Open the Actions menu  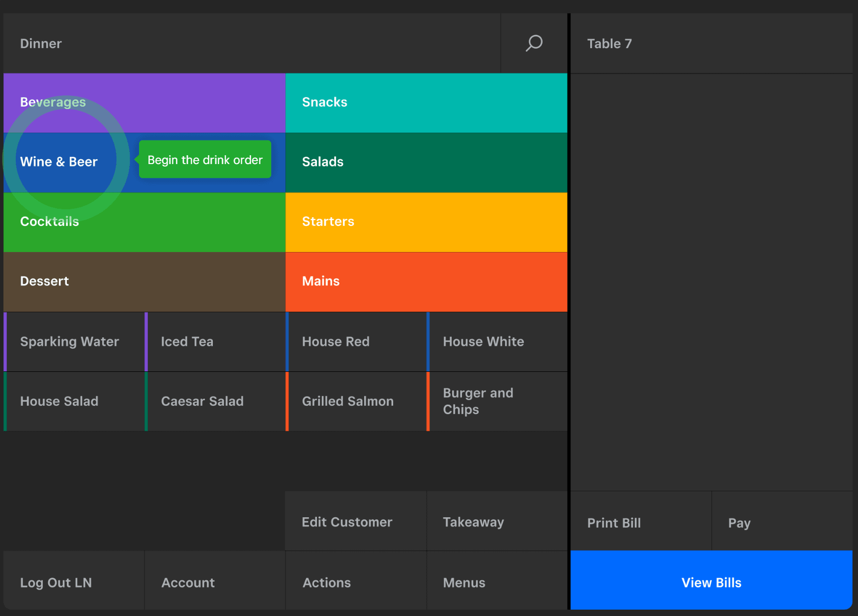click(x=356, y=583)
